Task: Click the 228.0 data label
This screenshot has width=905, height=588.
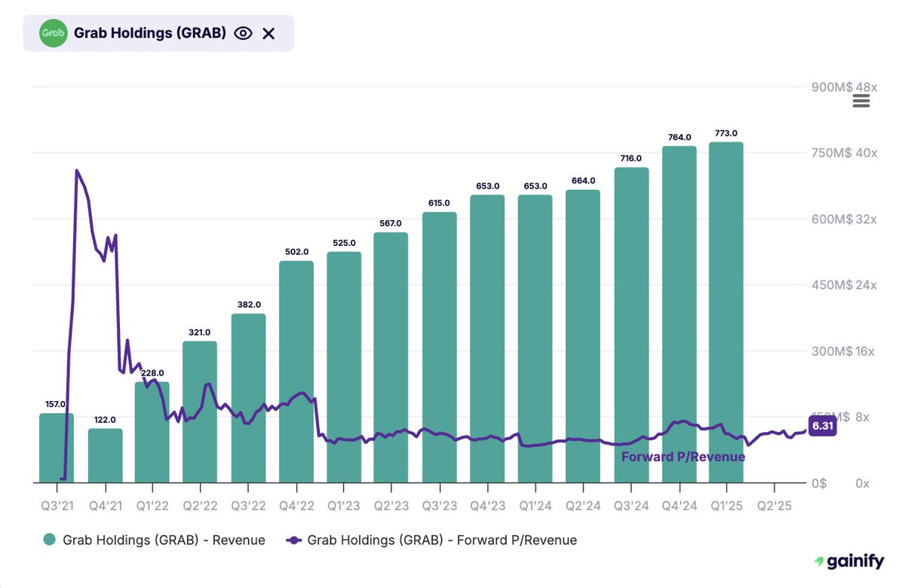Action: 152,373
